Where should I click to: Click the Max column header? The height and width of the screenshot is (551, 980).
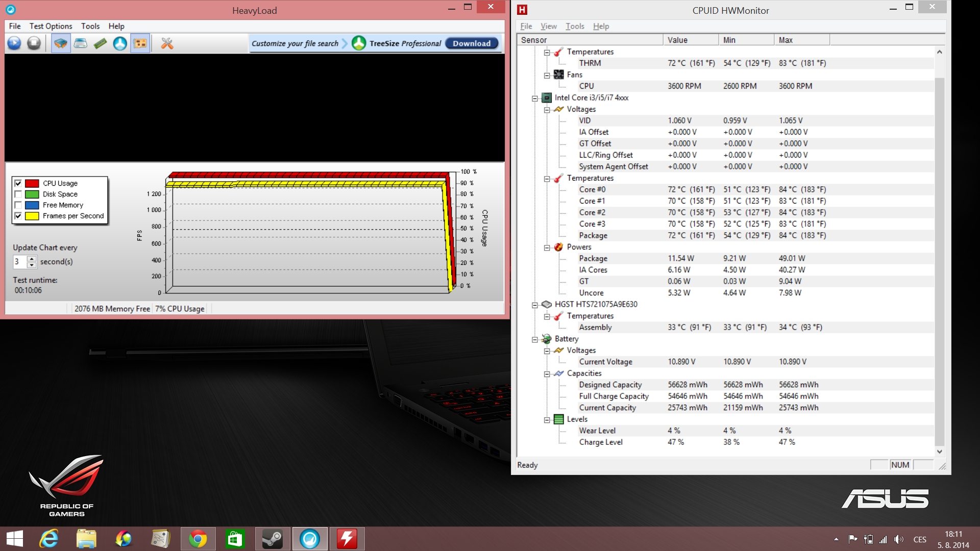801,40
